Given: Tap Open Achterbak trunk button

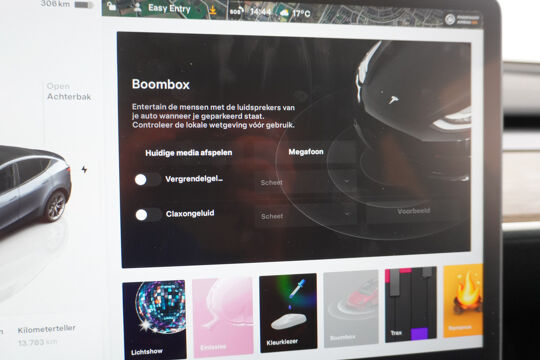Looking at the screenshot, I should [x=69, y=92].
